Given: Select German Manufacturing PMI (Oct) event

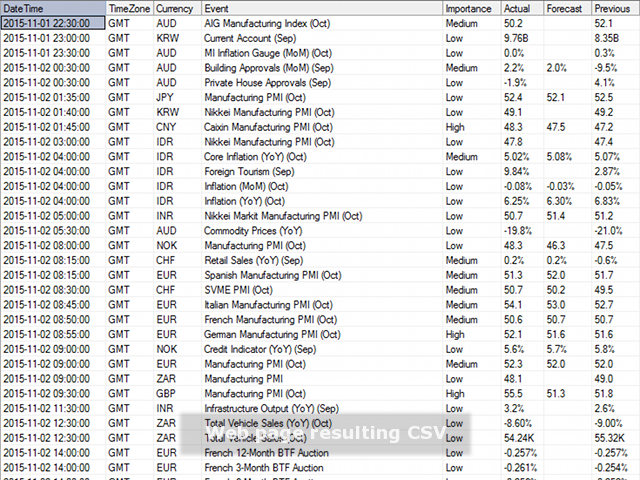Looking at the screenshot, I should point(272,334).
